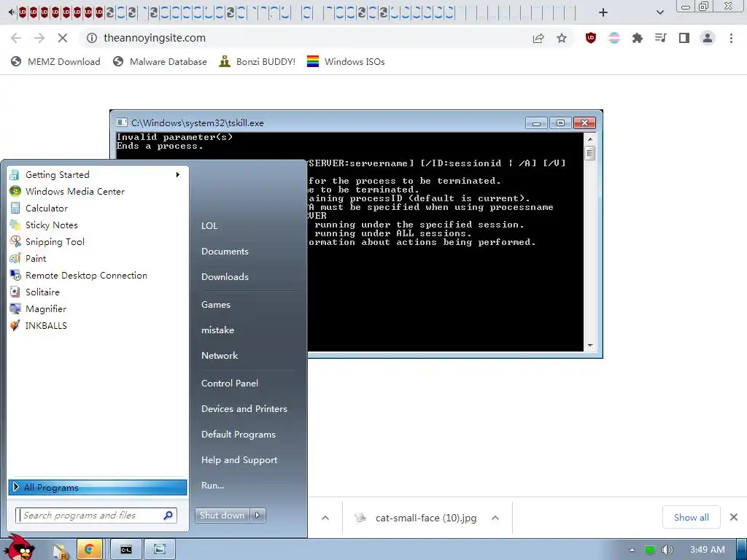Stop loading the page
The image size is (747, 560).
click(63, 38)
